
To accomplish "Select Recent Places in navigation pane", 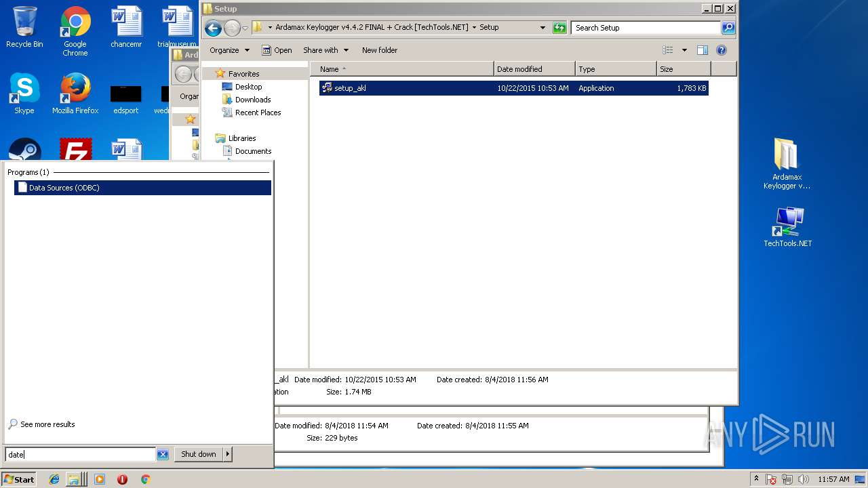I will (x=258, y=113).
